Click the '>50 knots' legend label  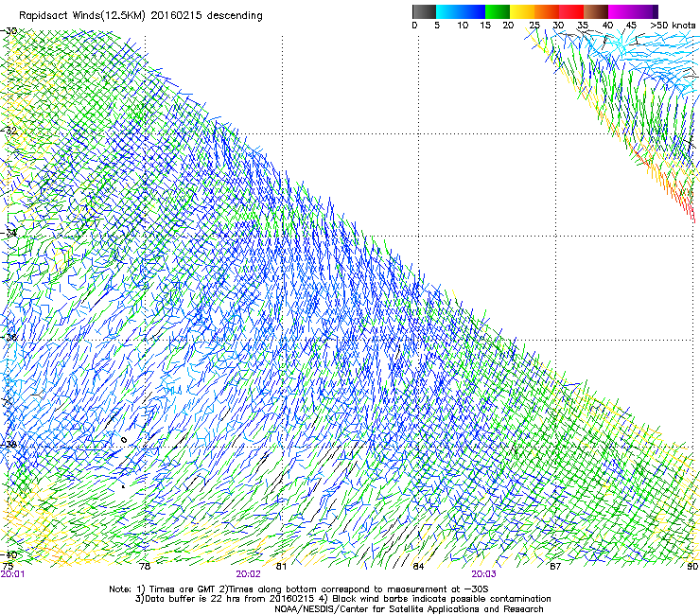click(673, 26)
